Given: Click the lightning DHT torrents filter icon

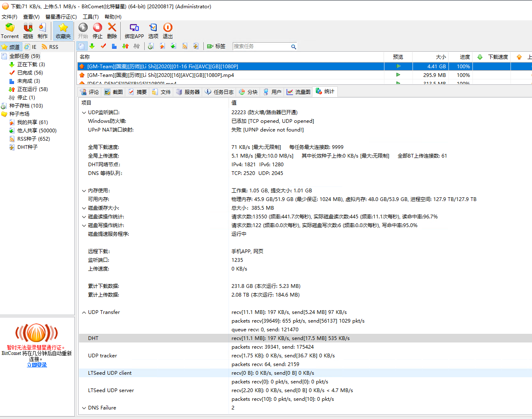Looking at the screenshot, I should point(196,46).
